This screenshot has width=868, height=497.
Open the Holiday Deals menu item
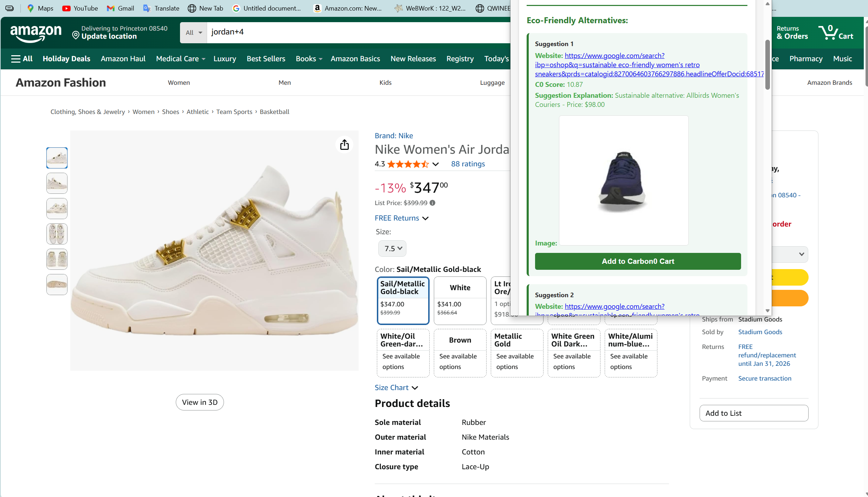pyautogui.click(x=66, y=59)
